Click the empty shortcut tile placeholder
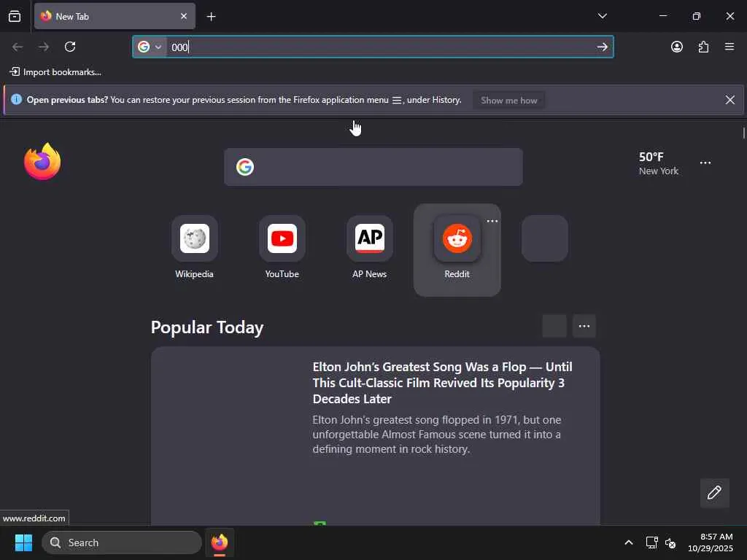This screenshot has height=560, width=747. pyautogui.click(x=544, y=238)
